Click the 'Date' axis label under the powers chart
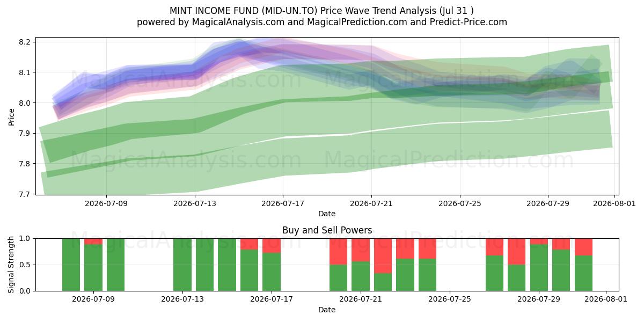 point(327,310)
